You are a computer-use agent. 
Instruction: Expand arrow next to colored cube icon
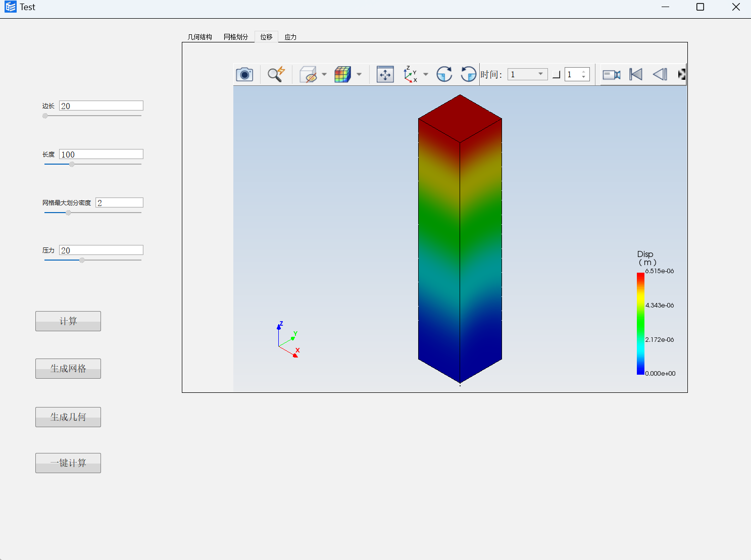pos(359,75)
